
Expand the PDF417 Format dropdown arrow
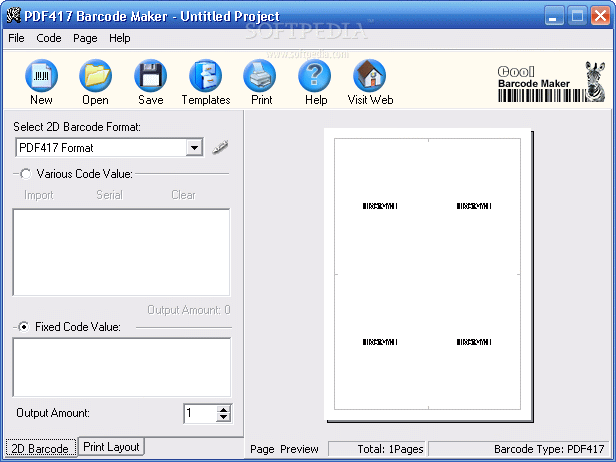[194, 148]
